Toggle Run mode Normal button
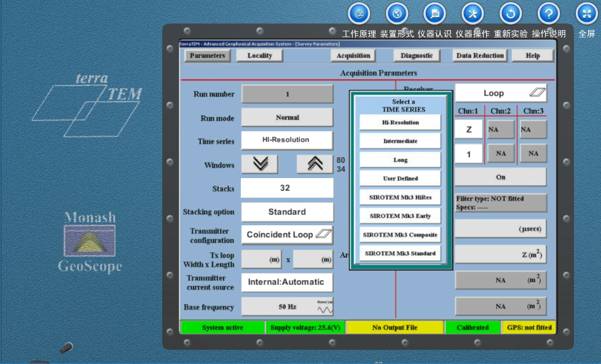The width and height of the screenshot is (601, 364). tap(287, 117)
